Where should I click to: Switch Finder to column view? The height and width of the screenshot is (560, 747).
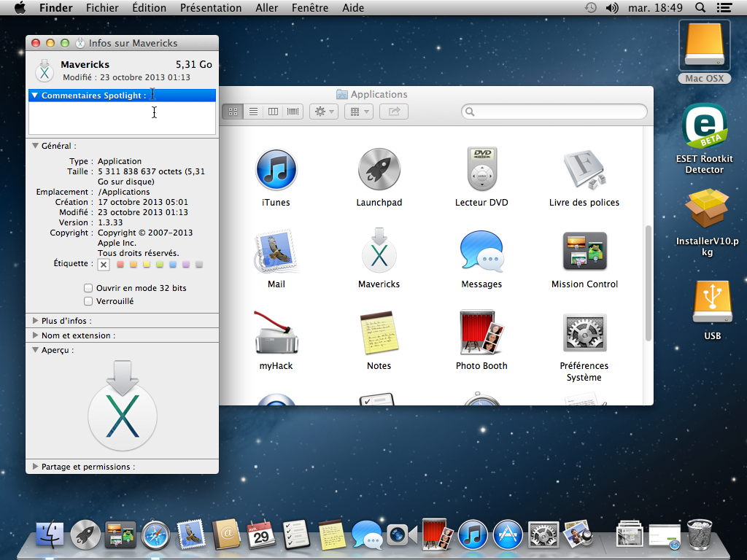[273, 112]
